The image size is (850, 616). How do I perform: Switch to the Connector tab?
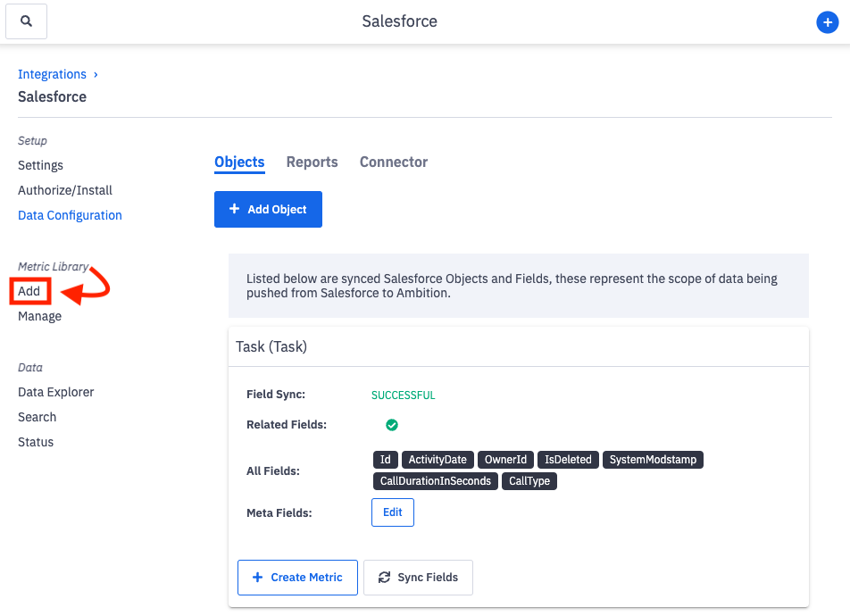393,162
